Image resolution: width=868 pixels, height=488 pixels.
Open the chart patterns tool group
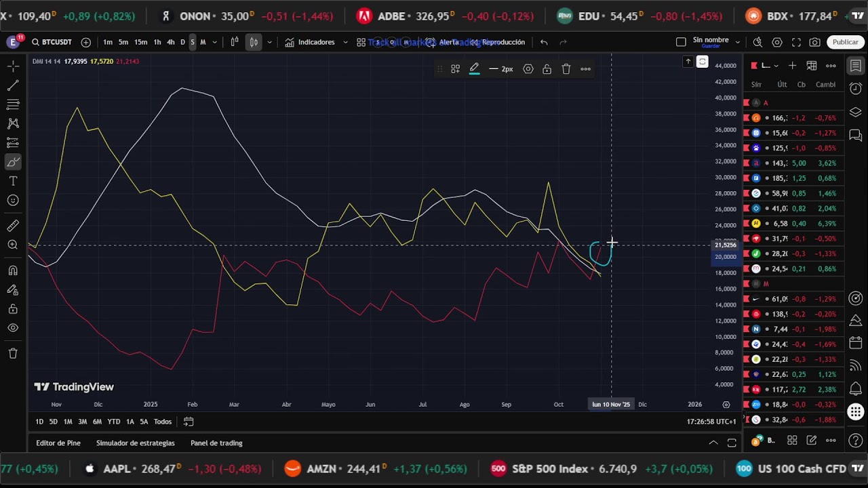(13, 123)
